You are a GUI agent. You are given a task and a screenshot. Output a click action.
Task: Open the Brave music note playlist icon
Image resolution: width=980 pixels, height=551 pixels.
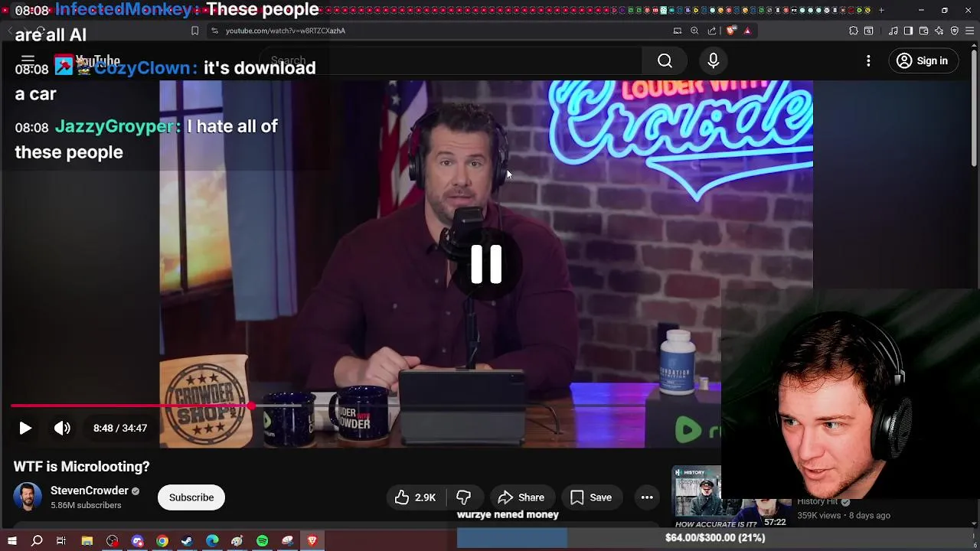click(x=893, y=31)
